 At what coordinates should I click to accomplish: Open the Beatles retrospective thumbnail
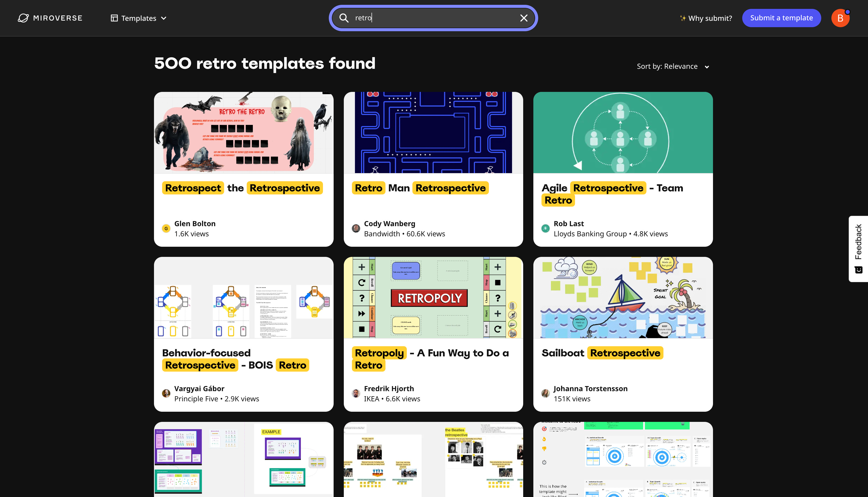[x=433, y=459]
